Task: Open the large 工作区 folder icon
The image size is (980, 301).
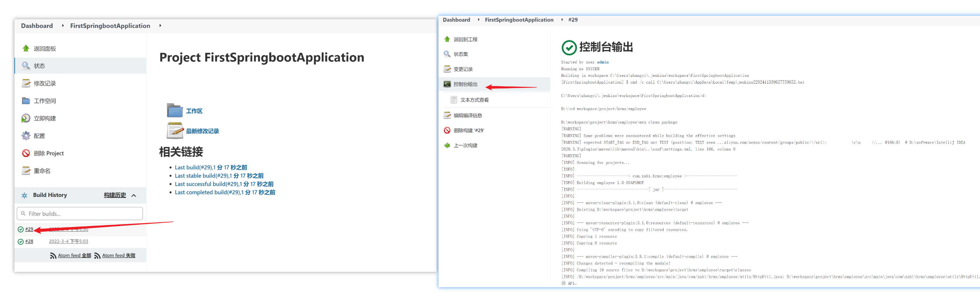Action: (175, 110)
